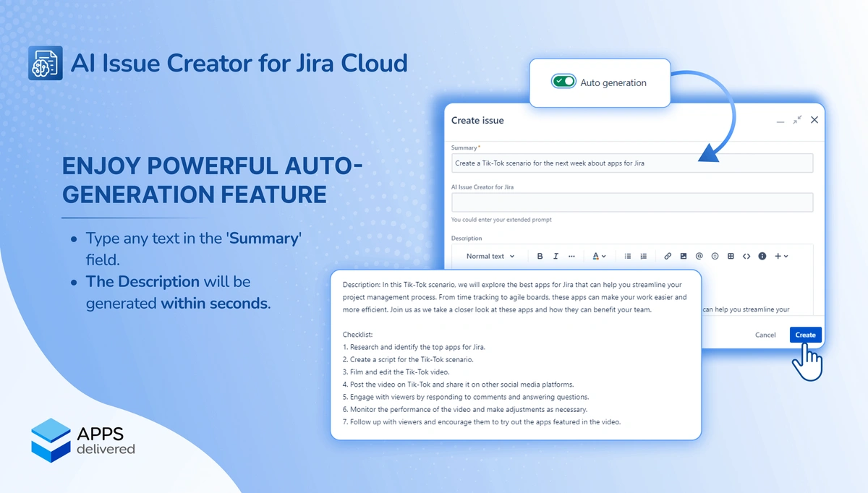Show more formatting options (three dots)
Image resolution: width=868 pixels, height=493 pixels.
(571, 256)
